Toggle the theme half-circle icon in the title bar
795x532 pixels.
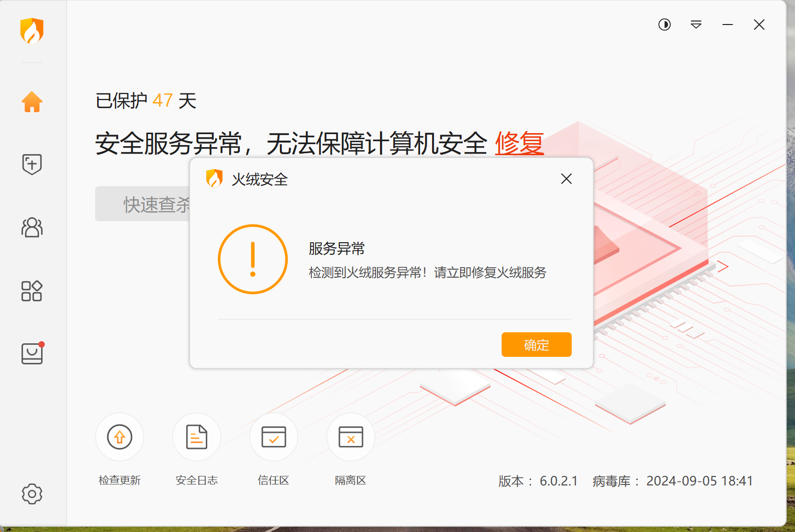[664, 25]
